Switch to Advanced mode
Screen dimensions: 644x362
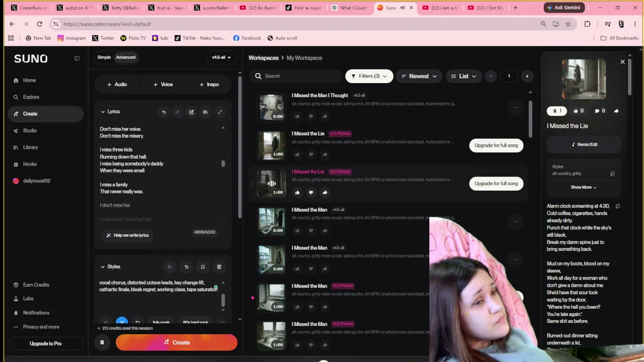pos(126,57)
